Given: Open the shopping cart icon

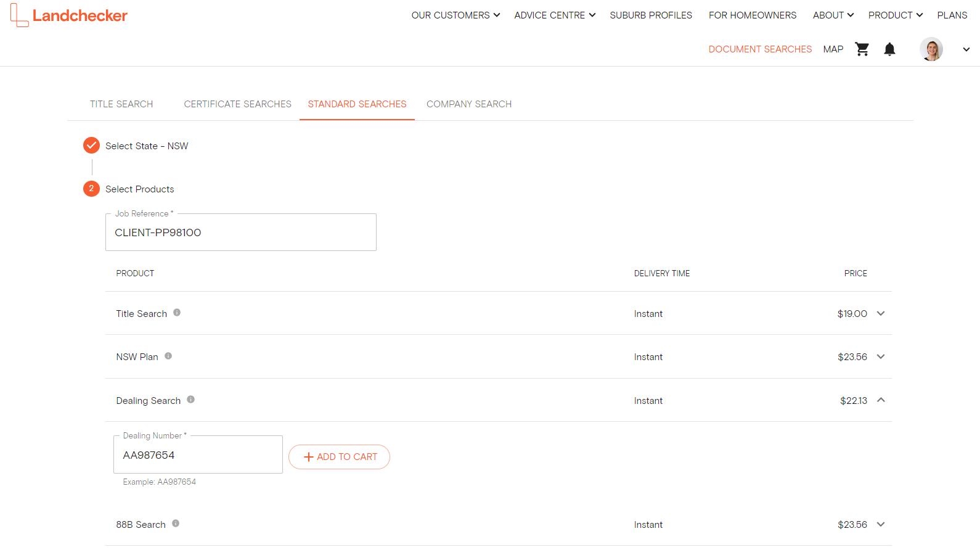Looking at the screenshot, I should pos(862,49).
